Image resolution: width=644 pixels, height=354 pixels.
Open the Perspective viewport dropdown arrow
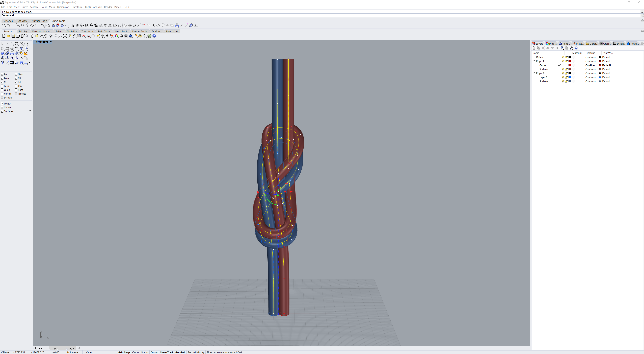(51, 42)
